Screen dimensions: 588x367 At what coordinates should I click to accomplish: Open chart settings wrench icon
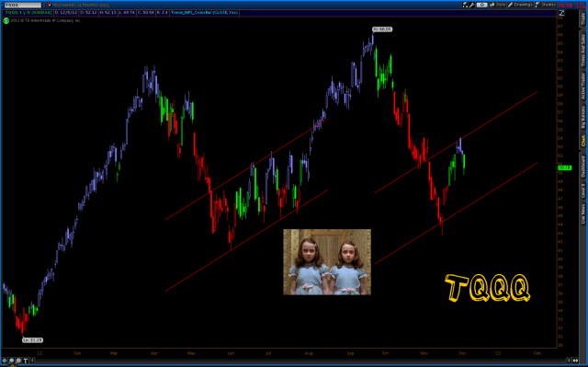coord(472,5)
